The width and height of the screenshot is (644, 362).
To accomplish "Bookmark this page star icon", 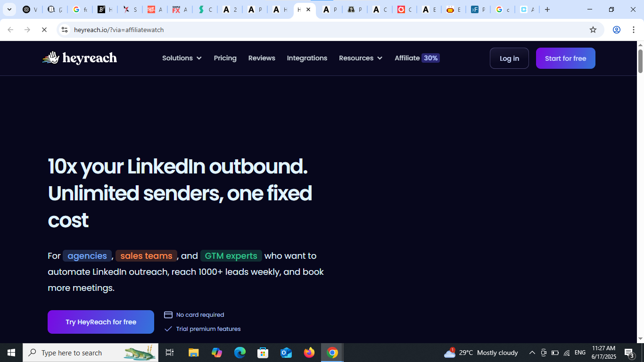I will pyautogui.click(x=593, y=30).
